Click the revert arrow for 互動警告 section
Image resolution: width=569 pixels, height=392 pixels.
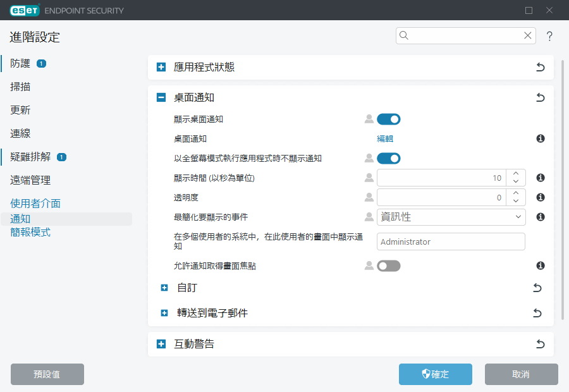[540, 345]
